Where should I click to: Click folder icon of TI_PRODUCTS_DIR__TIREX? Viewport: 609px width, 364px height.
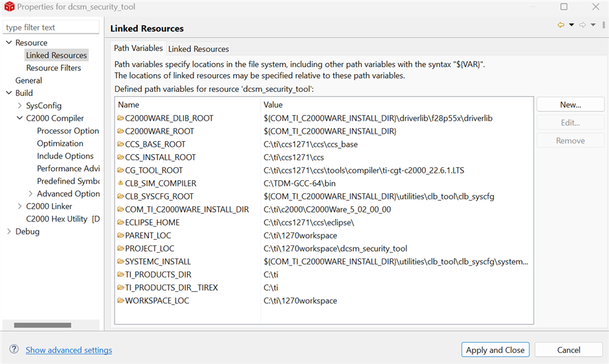point(121,287)
